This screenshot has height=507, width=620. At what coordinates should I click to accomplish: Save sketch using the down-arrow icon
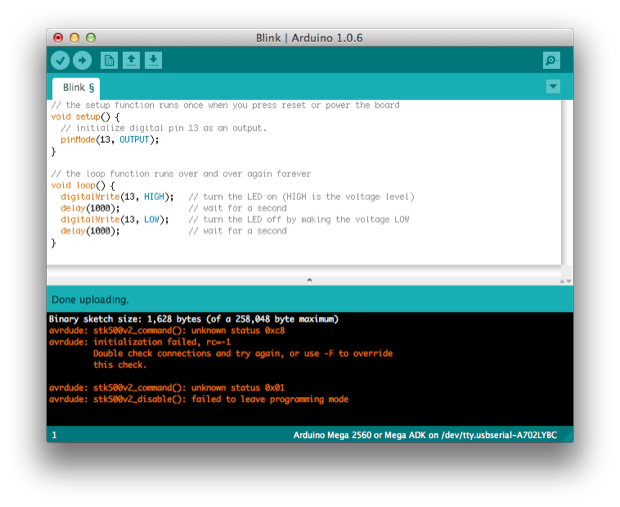[x=153, y=61]
